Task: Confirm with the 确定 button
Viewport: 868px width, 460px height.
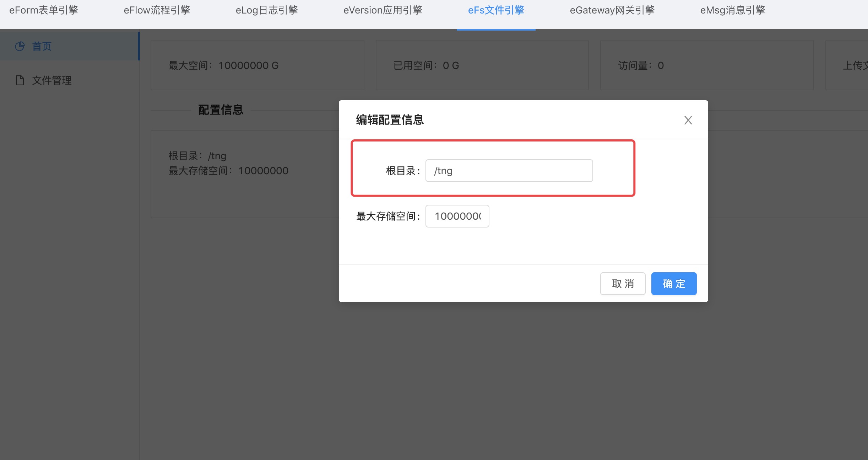Action: click(x=674, y=284)
